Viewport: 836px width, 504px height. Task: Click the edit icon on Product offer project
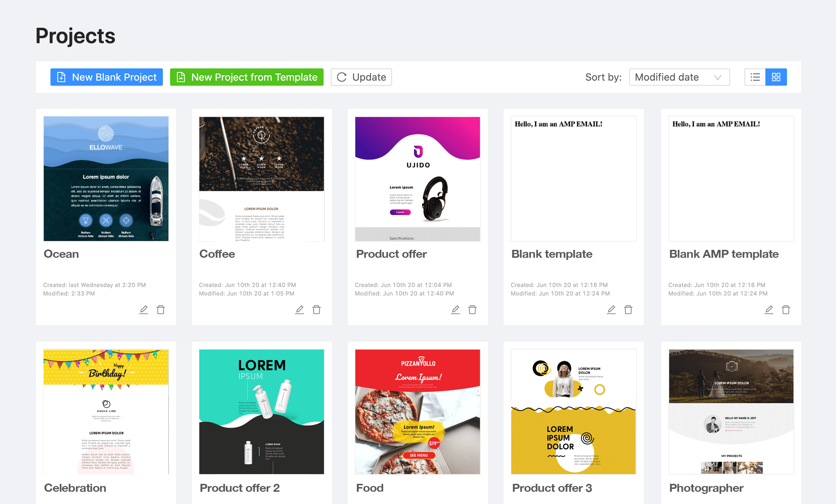click(455, 309)
